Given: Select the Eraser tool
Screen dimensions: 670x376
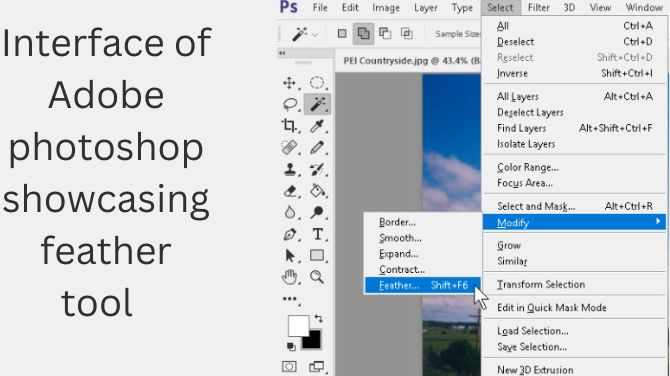Looking at the screenshot, I should (290, 191).
